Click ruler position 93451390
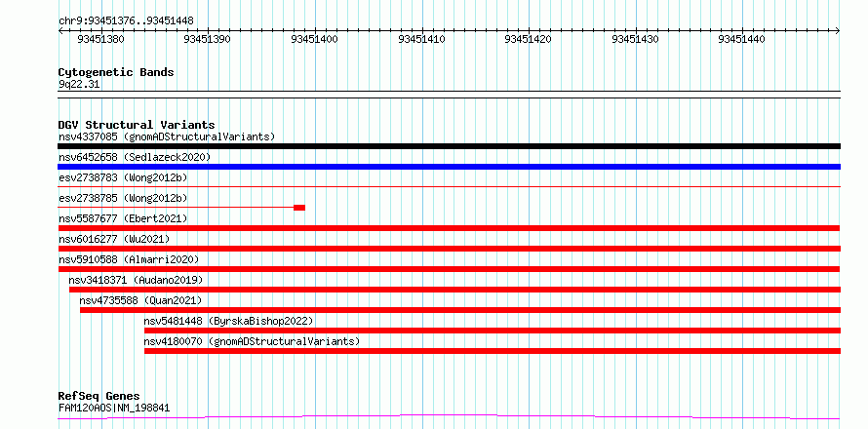This screenshot has height=429, width=868. pyautogui.click(x=208, y=39)
